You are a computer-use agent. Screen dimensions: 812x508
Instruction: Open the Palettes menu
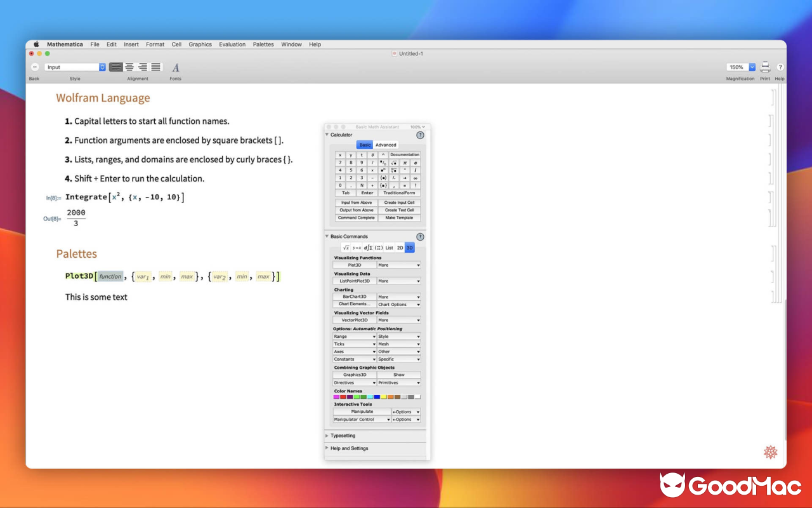263,44
